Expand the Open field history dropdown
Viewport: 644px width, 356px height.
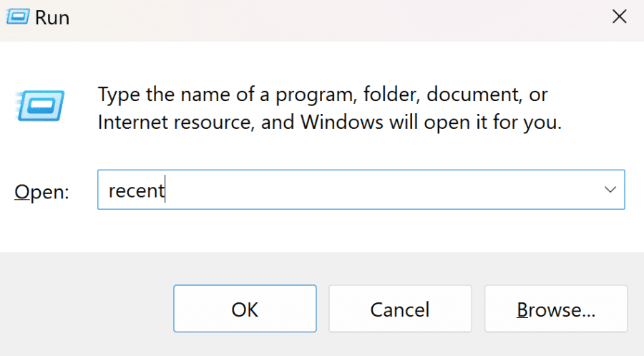tap(610, 190)
